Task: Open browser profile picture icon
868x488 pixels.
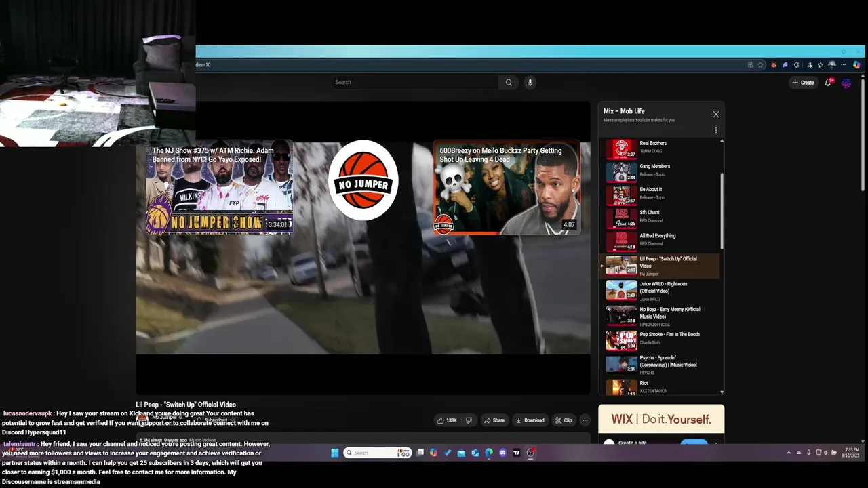Action: pos(832,65)
